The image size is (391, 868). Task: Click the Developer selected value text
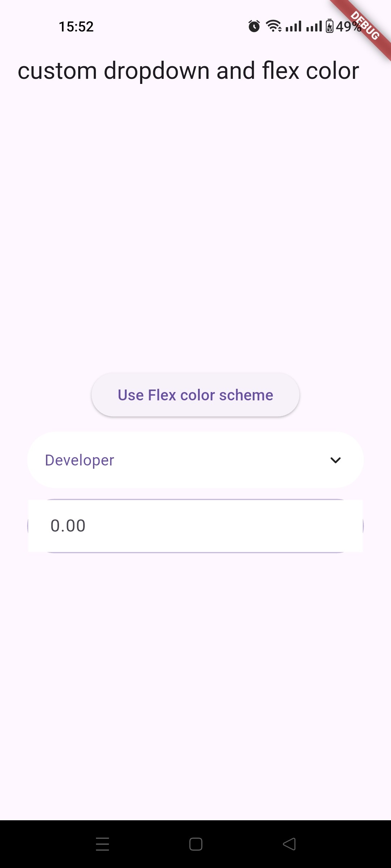tap(80, 460)
